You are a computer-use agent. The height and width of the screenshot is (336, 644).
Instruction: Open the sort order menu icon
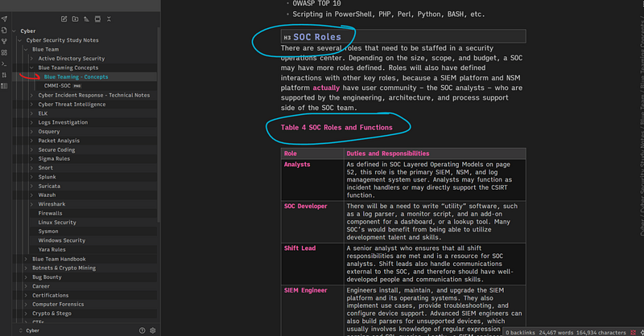[86, 18]
